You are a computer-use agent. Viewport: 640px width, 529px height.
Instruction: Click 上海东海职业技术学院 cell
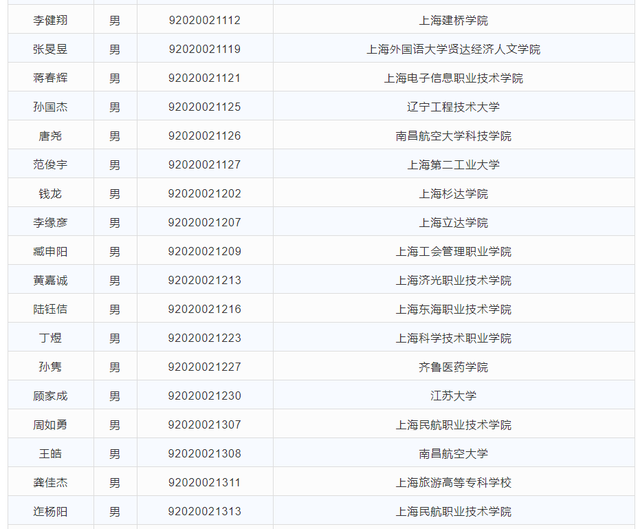point(453,309)
